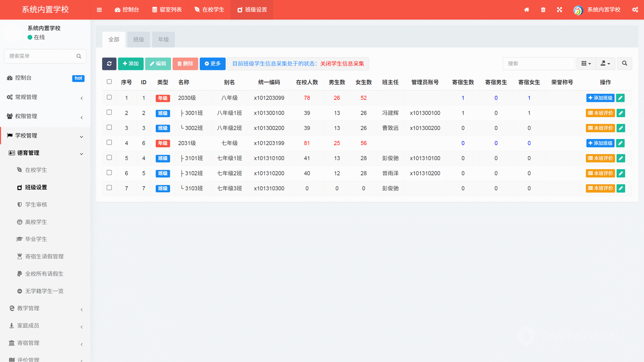The height and width of the screenshot is (362, 644).
Task: Click the refresh icon button in toolbar
Action: (109, 64)
